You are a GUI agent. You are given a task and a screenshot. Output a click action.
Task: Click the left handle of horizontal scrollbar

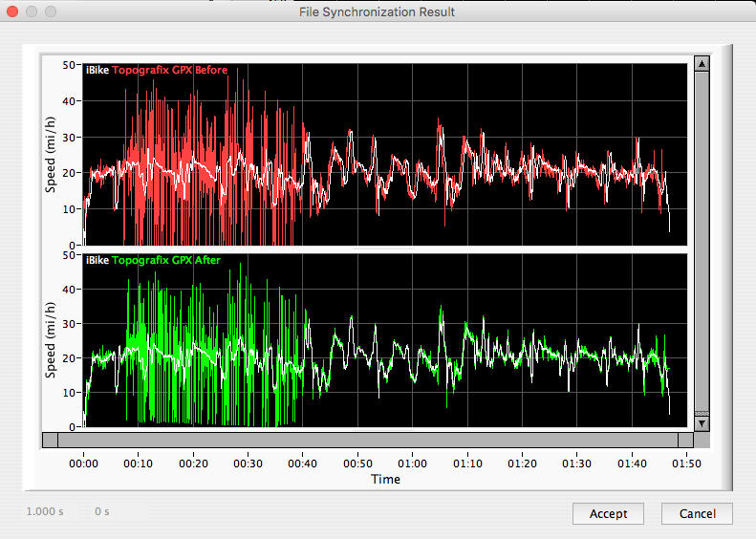[x=50, y=440]
